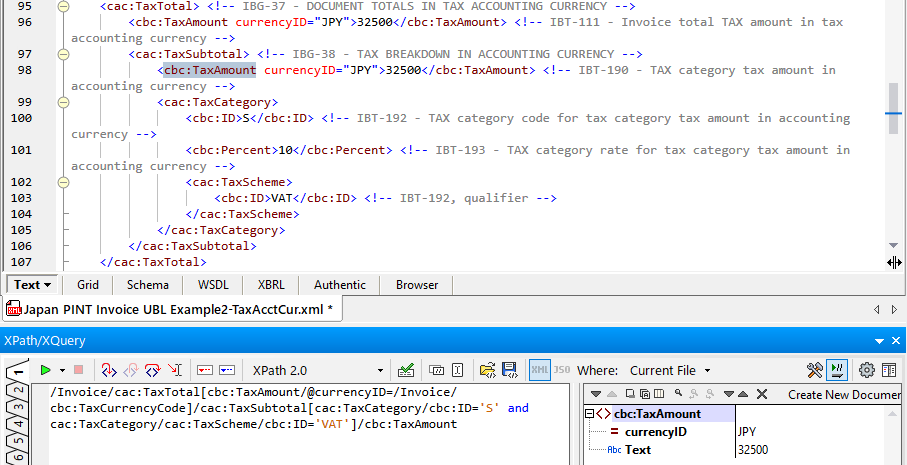The height and width of the screenshot is (465, 907).
Task: Switch to XBRL view tab
Action: (271, 285)
